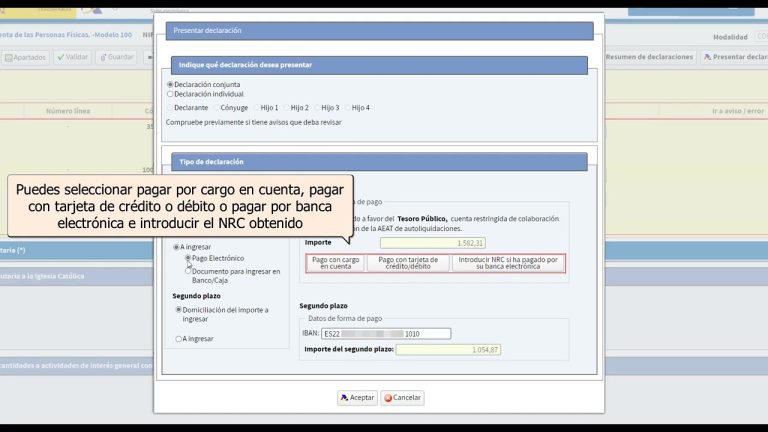Click the Aceptar button icon
The width and height of the screenshot is (768, 432).
tap(345, 398)
